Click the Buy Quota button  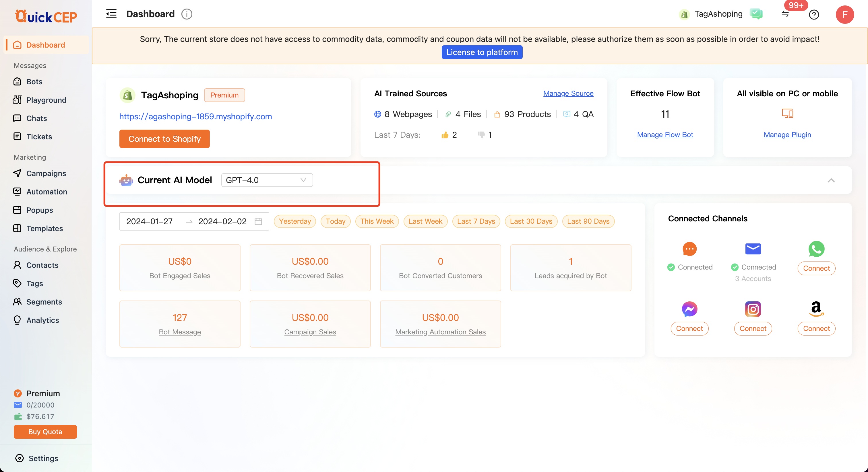tap(45, 432)
